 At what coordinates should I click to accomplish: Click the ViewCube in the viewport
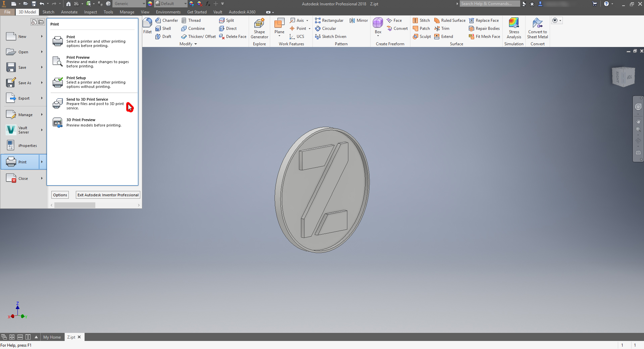coord(623,77)
